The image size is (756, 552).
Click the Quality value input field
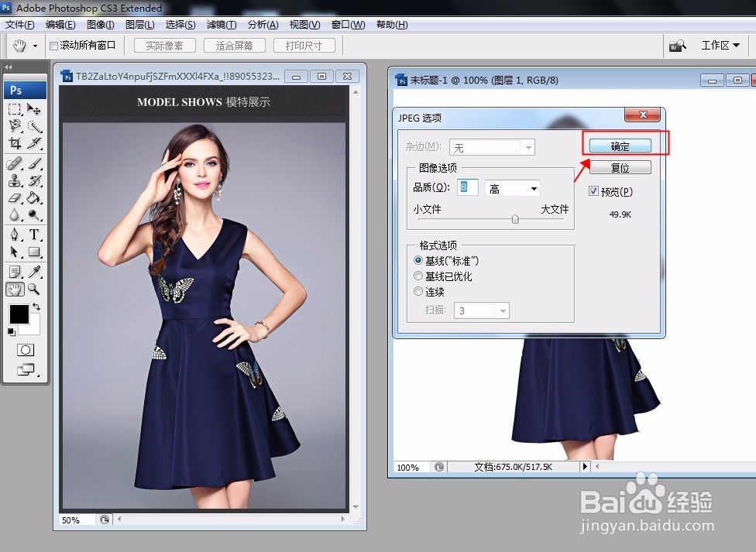467,187
